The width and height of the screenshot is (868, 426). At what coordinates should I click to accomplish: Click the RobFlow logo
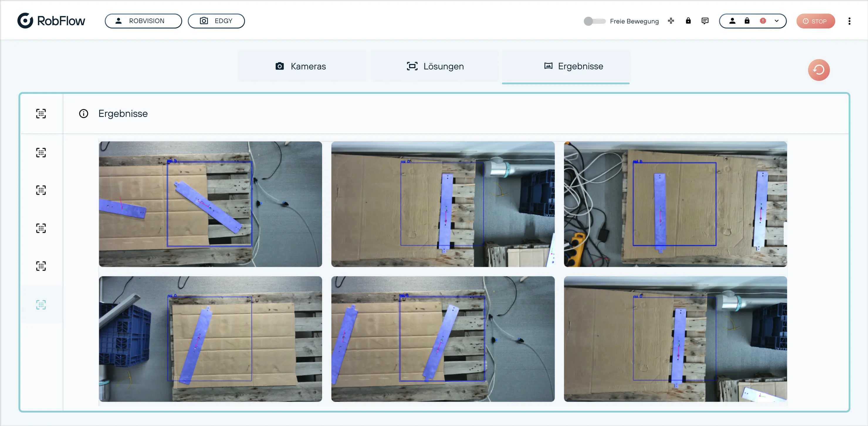pyautogui.click(x=51, y=21)
